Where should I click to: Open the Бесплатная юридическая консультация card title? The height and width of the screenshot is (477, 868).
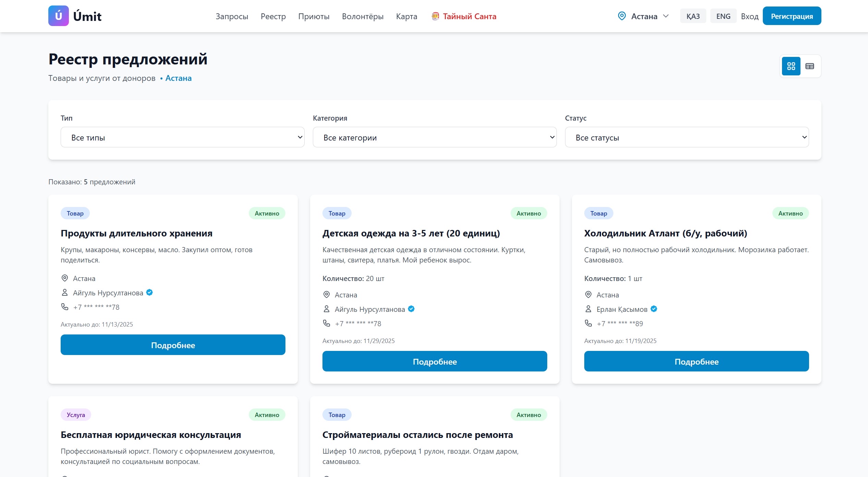tap(151, 435)
